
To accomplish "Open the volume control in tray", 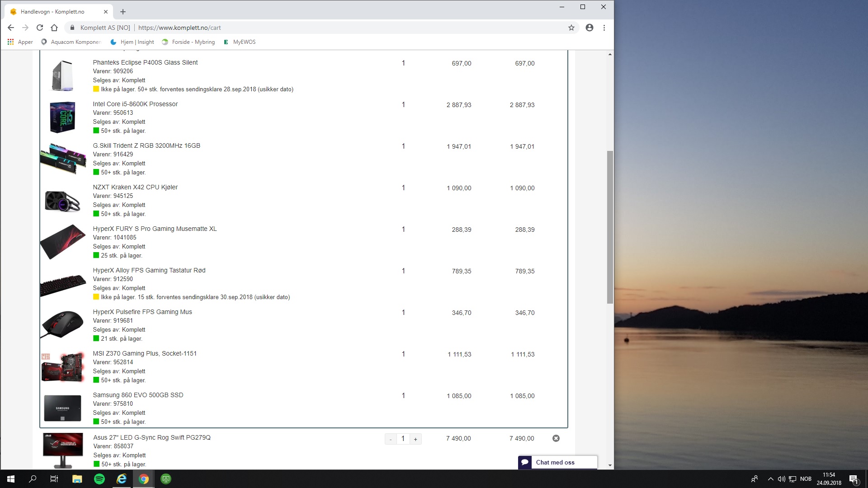I will (x=782, y=479).
